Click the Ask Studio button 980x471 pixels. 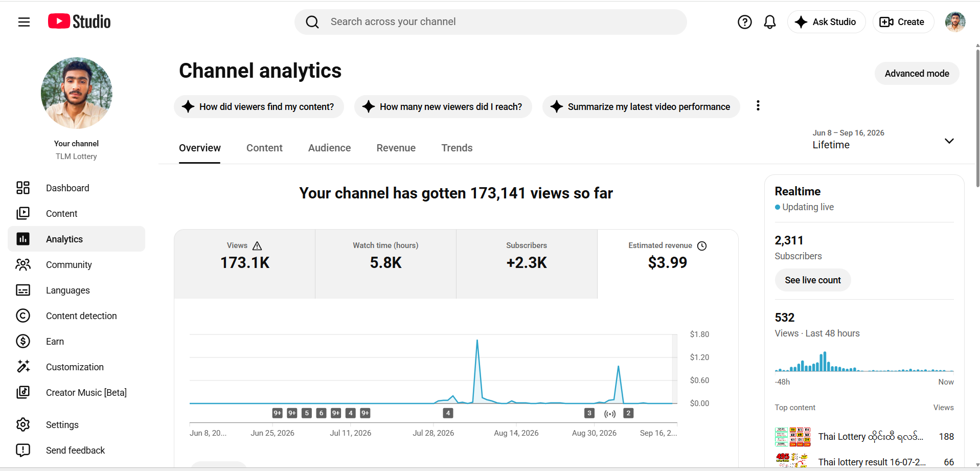[x=826, y=22]
